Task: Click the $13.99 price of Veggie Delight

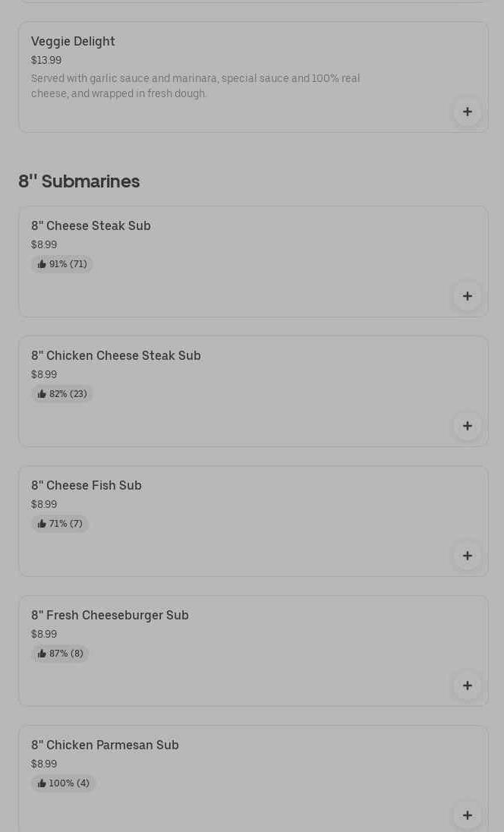Action: click(46, 61)
